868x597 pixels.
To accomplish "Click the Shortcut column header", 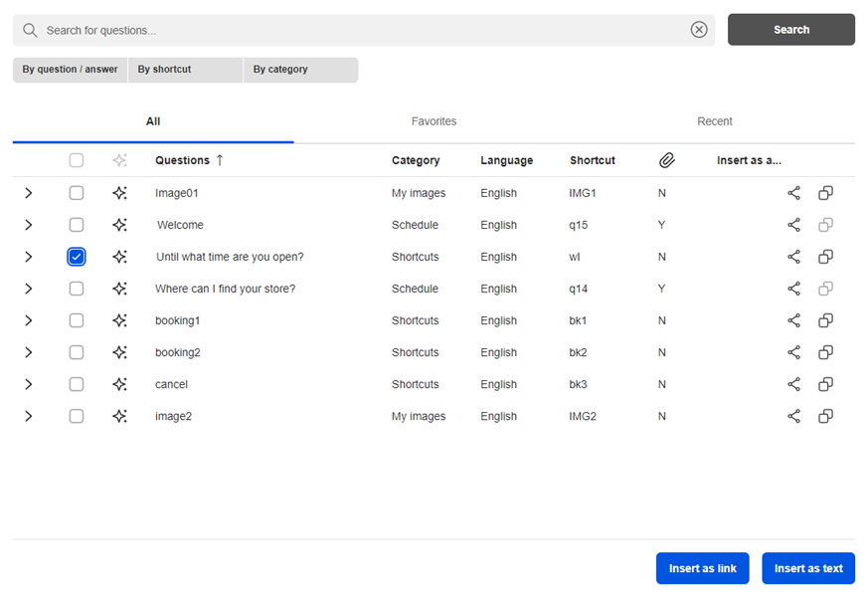I will point(593,160).
